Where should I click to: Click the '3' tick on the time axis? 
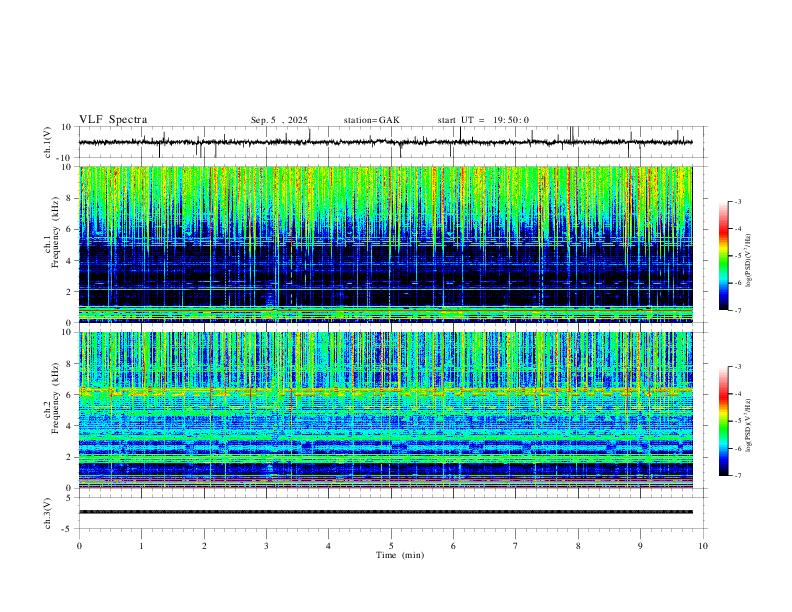(266, 546)
